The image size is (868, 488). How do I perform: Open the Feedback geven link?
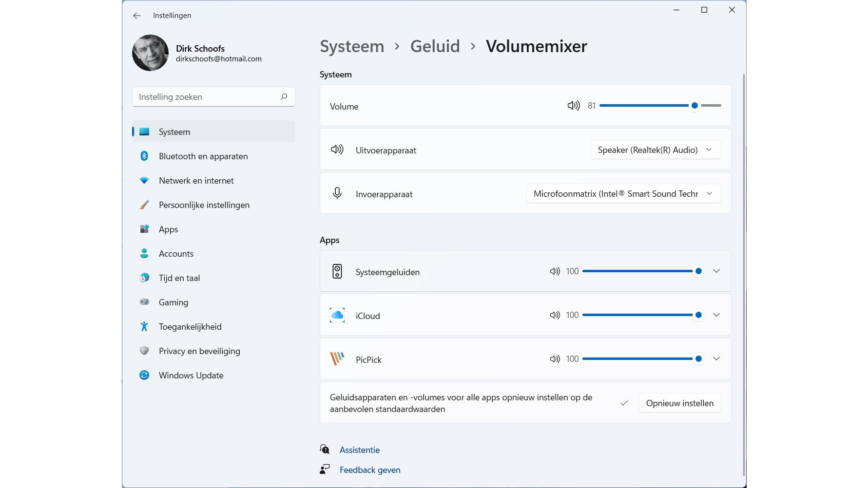click(x=370, y=470)
